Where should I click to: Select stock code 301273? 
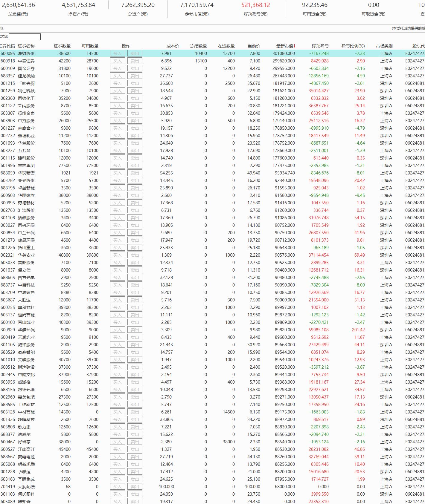coord(8,240)
